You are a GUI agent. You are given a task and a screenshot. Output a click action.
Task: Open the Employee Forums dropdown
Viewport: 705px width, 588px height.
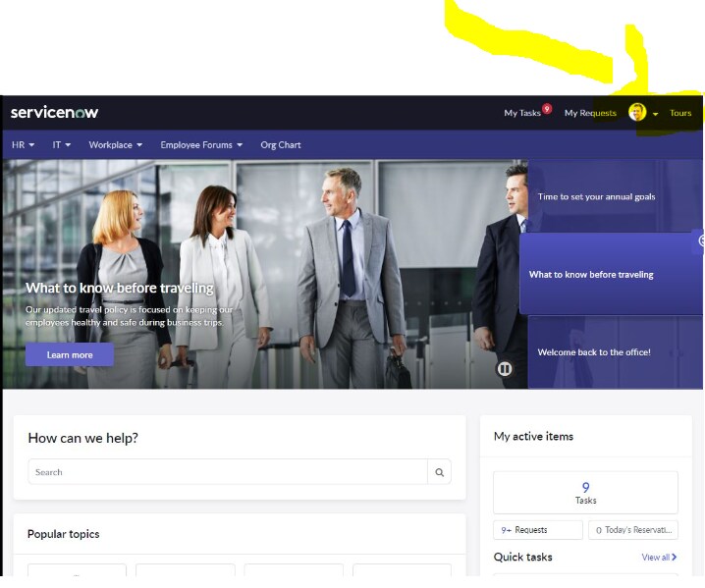click(x=201, y=144)
